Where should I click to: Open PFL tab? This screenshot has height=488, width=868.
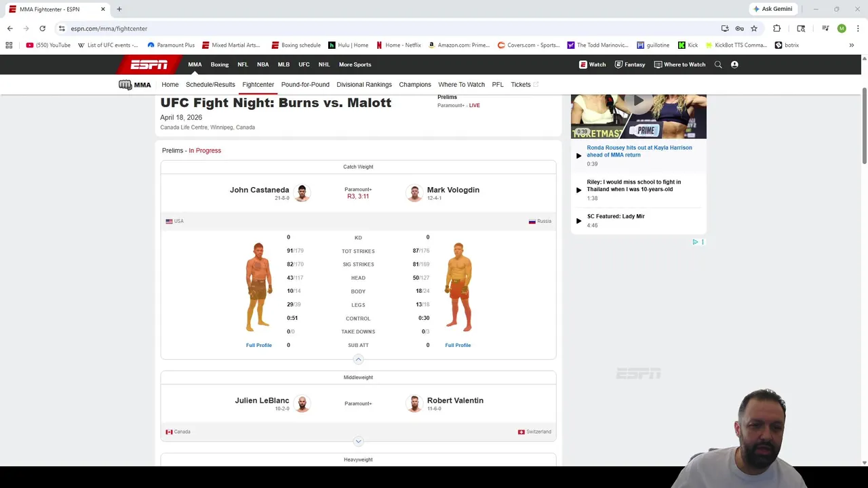tap(498, 85)
